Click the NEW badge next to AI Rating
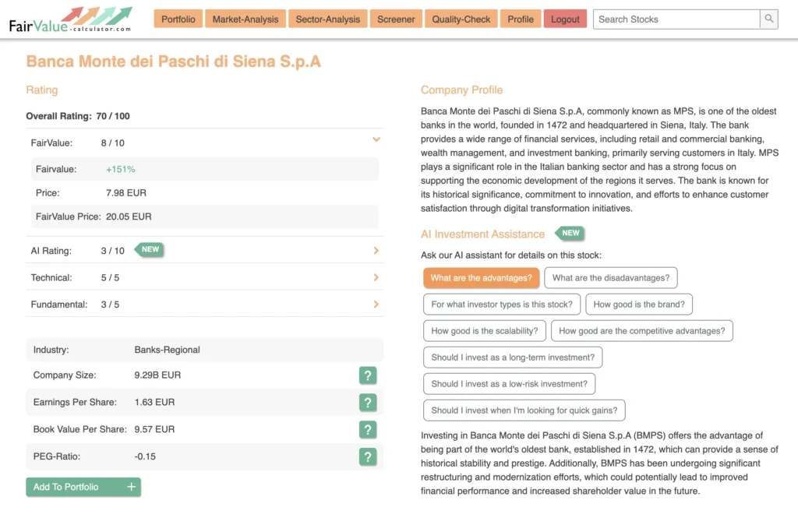 (x=149, y=250)
